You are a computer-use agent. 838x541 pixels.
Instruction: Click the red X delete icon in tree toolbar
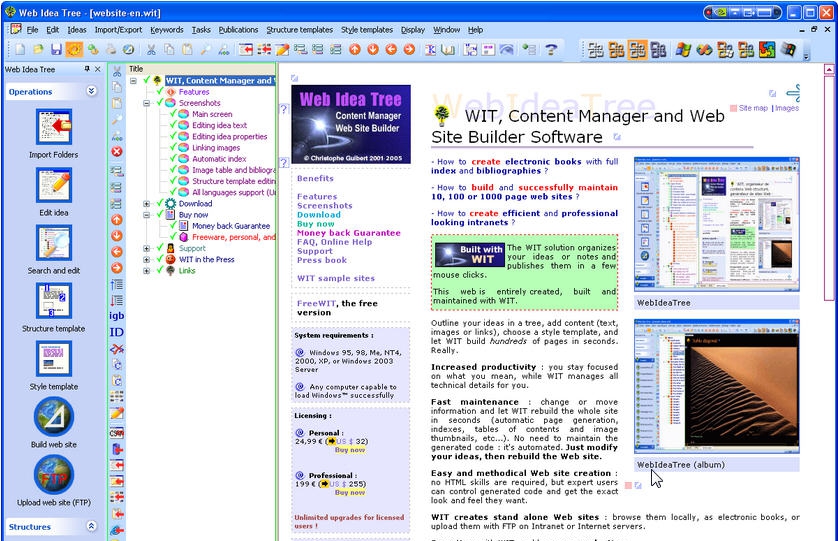[x=117, y=152]
